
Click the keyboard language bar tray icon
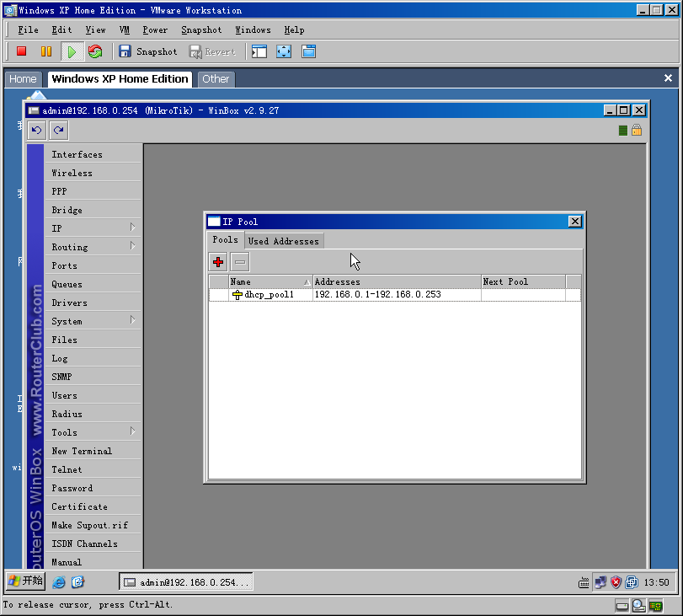click(x=584, y=582)
